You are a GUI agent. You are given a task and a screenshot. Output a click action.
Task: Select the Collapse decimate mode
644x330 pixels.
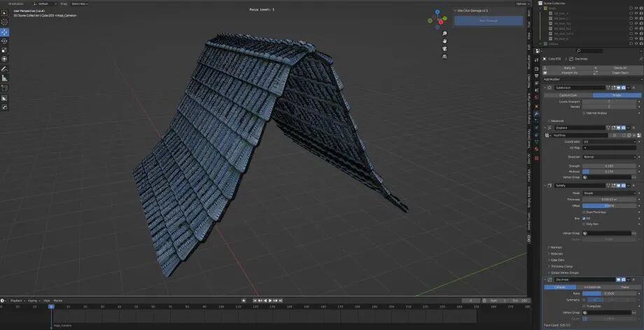[560, 287]
